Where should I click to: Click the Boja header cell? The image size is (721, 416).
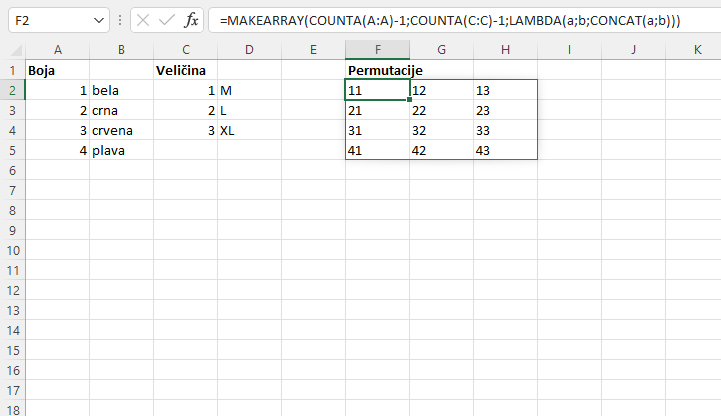[57, 70]
